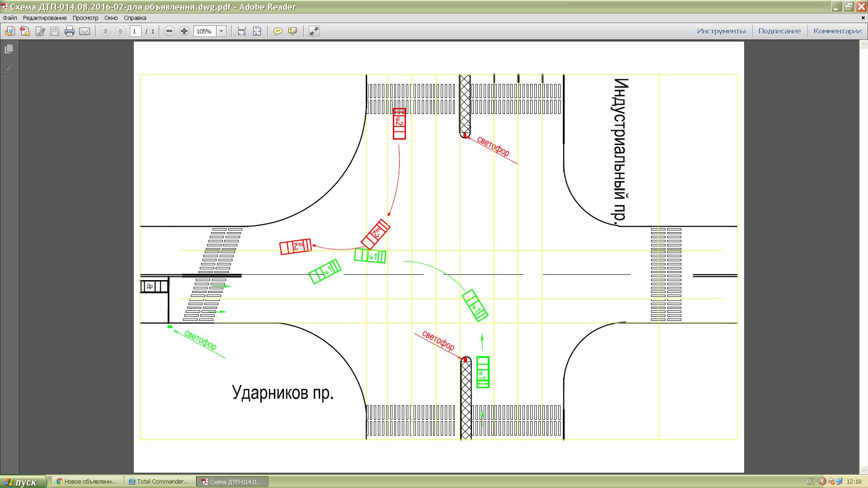Screen dimensions: 868x488
Task: Open the Подписание pane
Action: click(779, 31)
